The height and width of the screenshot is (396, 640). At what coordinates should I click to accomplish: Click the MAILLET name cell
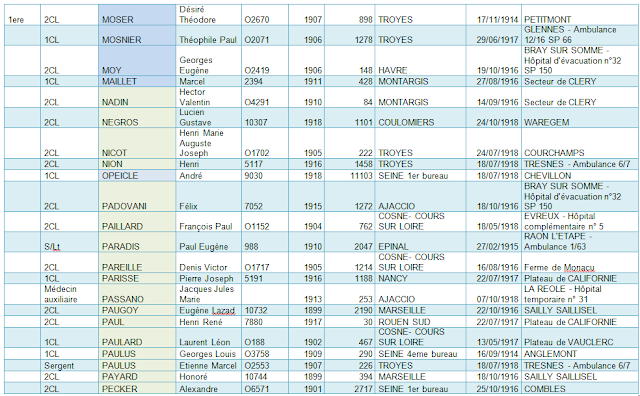point(137,81)
